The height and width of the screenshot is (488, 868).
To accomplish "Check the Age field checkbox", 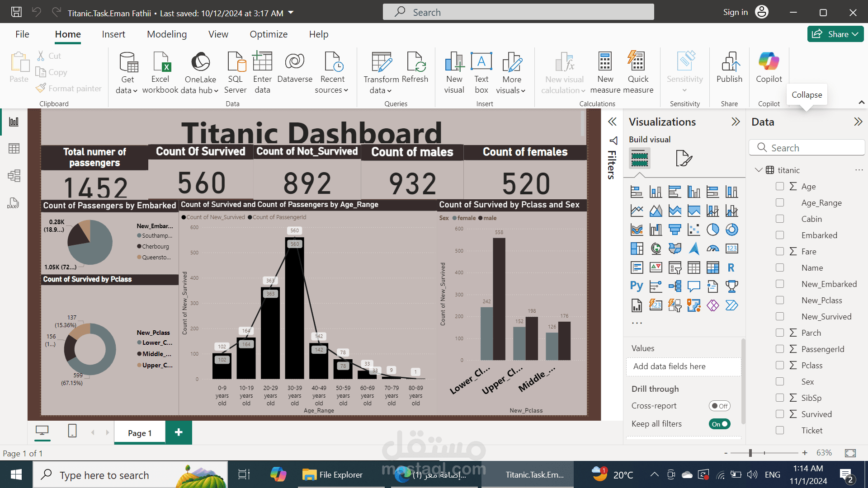I will (x=780, y=186).
